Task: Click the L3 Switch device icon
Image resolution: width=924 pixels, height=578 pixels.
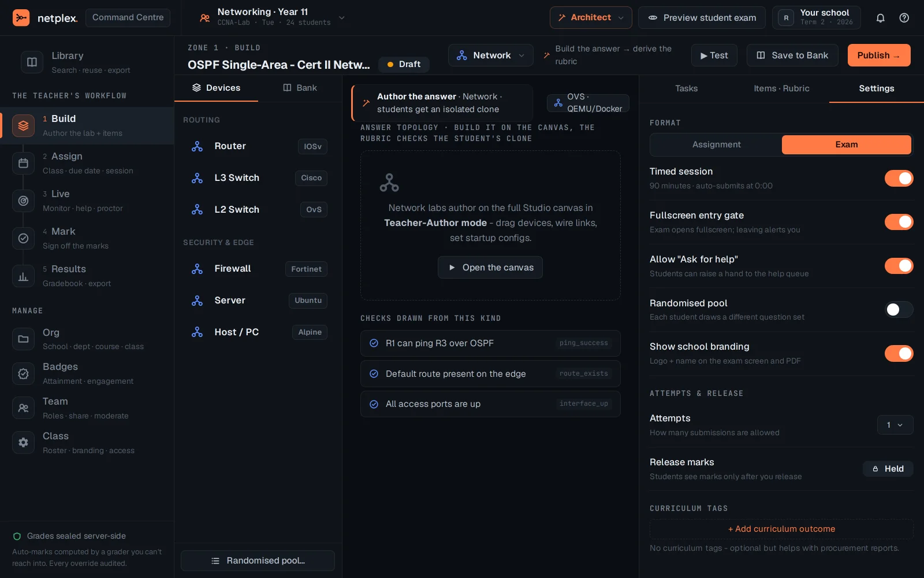Action: pos(197,178)
